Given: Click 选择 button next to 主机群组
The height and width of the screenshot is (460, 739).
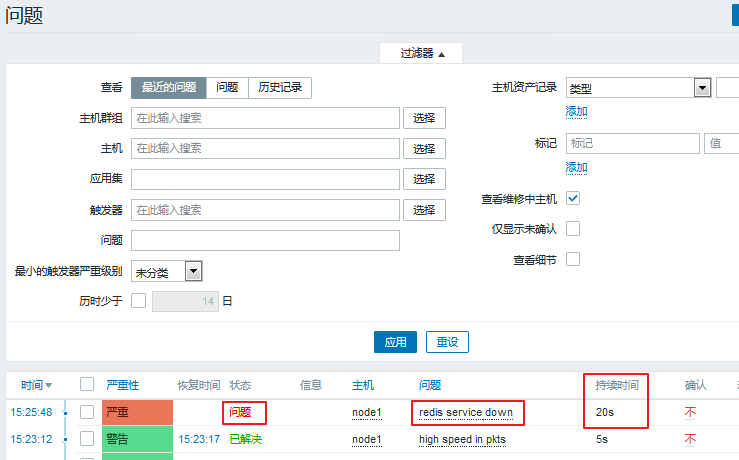Looking at the screenshot, I should click(x=424, y=118).
